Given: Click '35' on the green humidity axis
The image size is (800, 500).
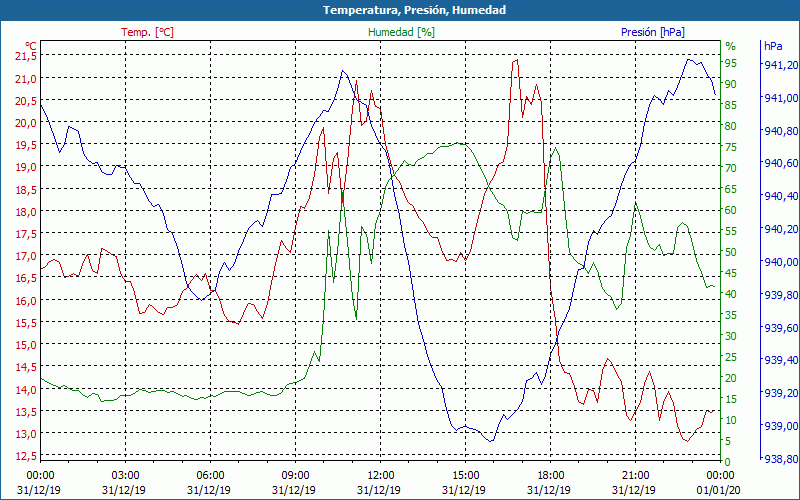Looking at the screenshot, I should point(731,315).
